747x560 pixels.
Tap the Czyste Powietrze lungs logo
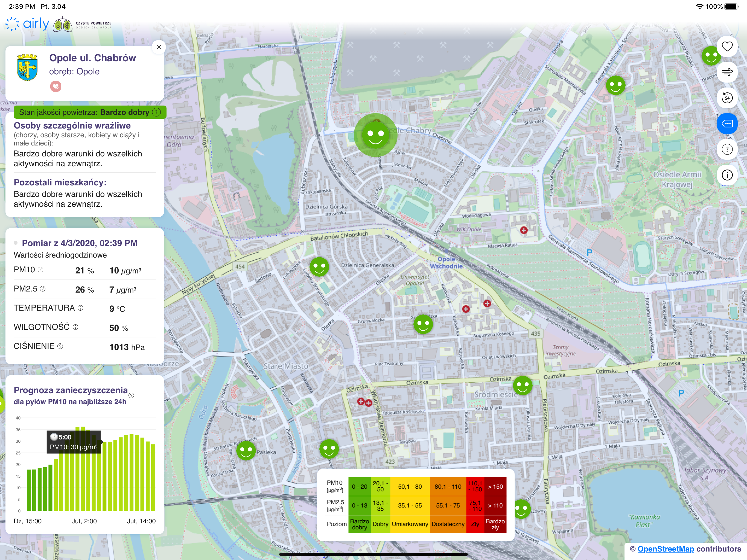click(82, 24)
